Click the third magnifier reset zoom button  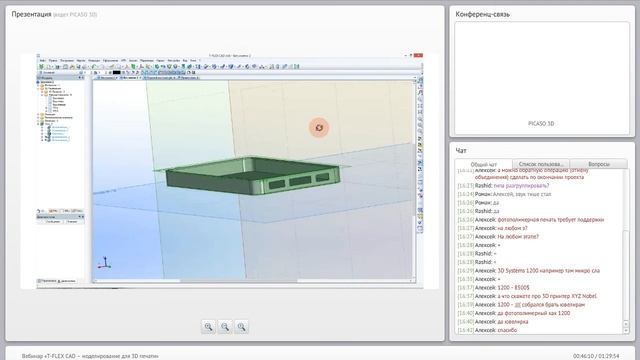point(242,327)
